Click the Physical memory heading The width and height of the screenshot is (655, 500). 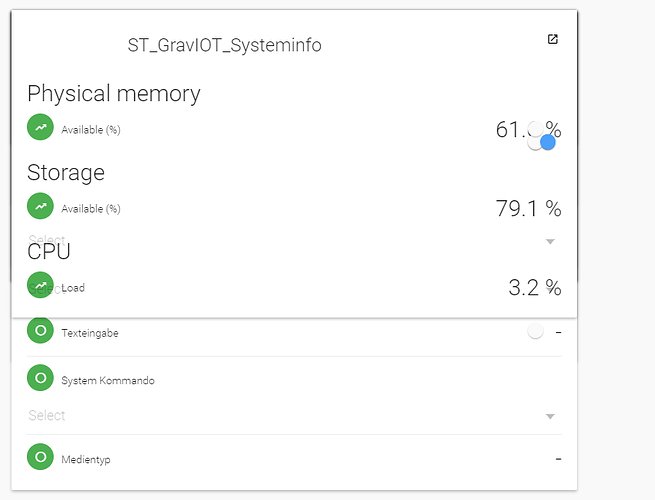pos(113,94)
